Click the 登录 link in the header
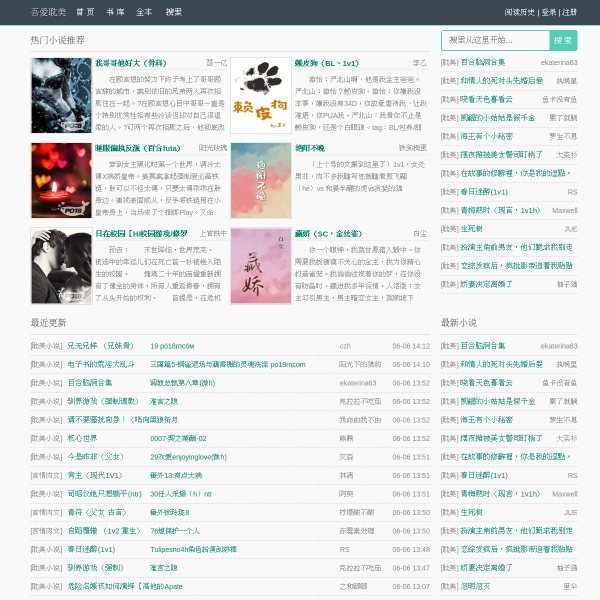 click(549, 12)
